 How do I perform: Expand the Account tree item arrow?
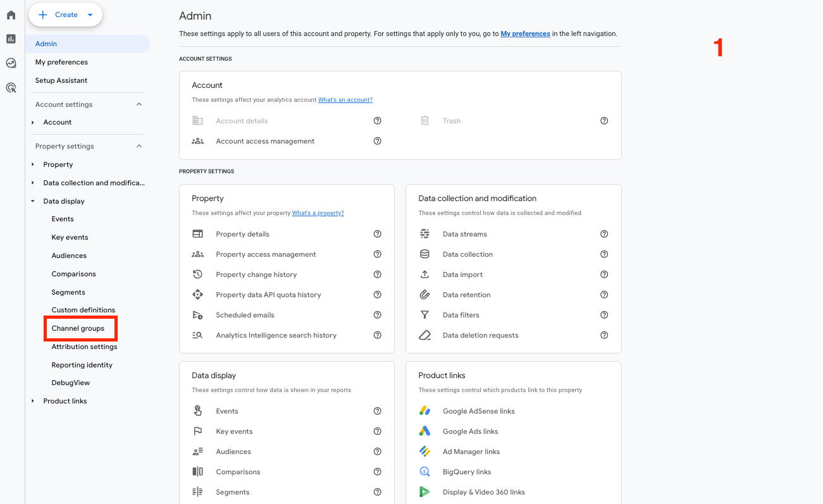pos(33,122)
